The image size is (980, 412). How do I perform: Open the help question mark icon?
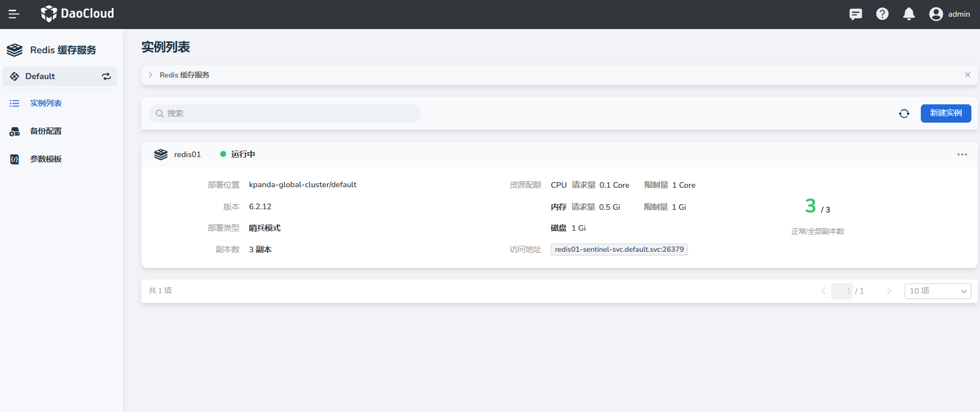tap(882, 14)
